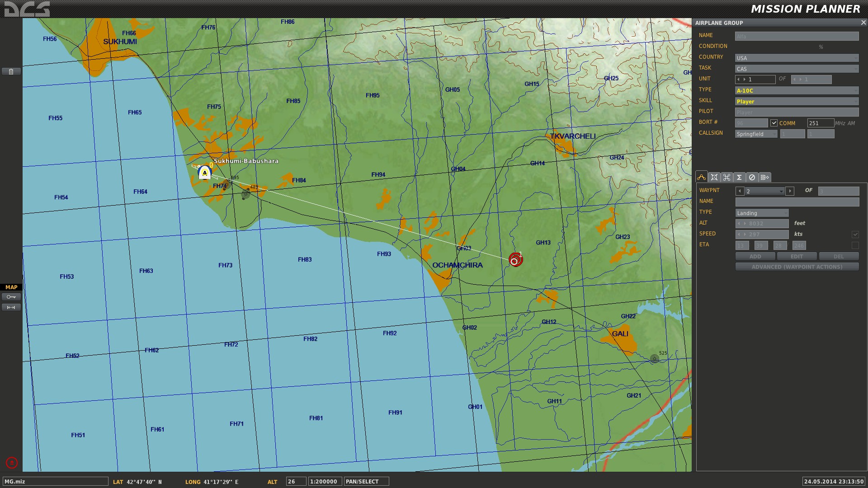This screenshot has width=868, height=488.
Task: Click the Speed 297 field
Action: [762, 235]
